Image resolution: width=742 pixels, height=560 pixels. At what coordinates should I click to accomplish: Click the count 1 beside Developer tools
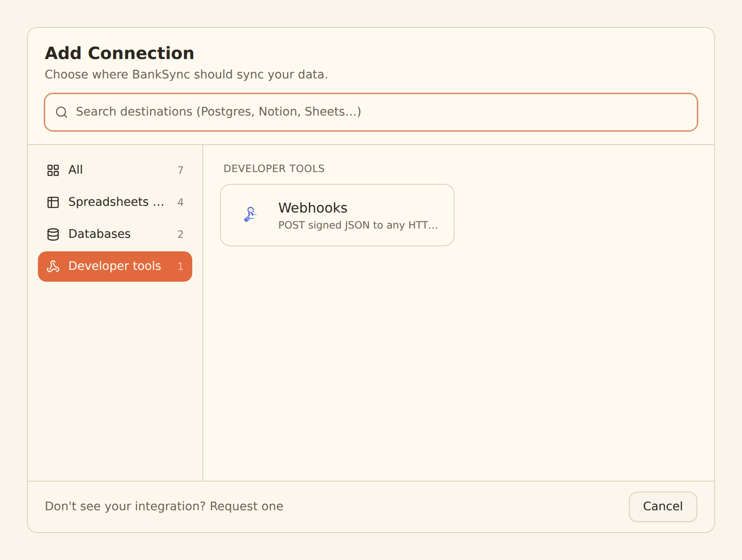click(x=180, y=266)
